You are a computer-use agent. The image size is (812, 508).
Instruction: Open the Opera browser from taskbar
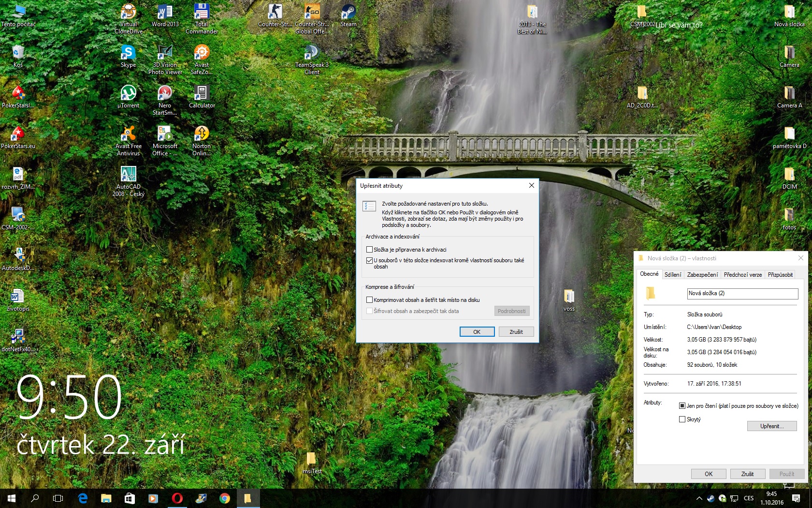pyautogui.click(x=177, y=498)
